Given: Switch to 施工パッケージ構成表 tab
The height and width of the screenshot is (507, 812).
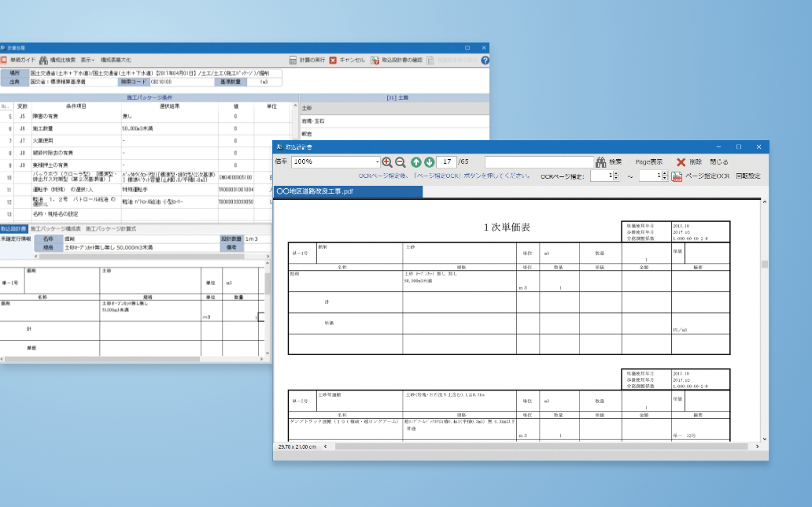Looking at the screenshot, I should pos(56,228).
